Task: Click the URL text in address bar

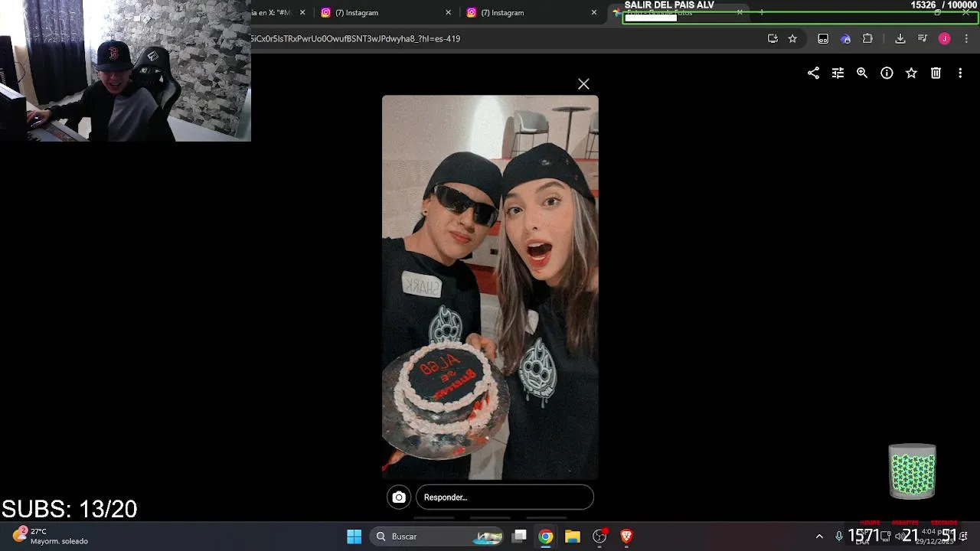Action: pyautogui.click(x=355, y=38)
